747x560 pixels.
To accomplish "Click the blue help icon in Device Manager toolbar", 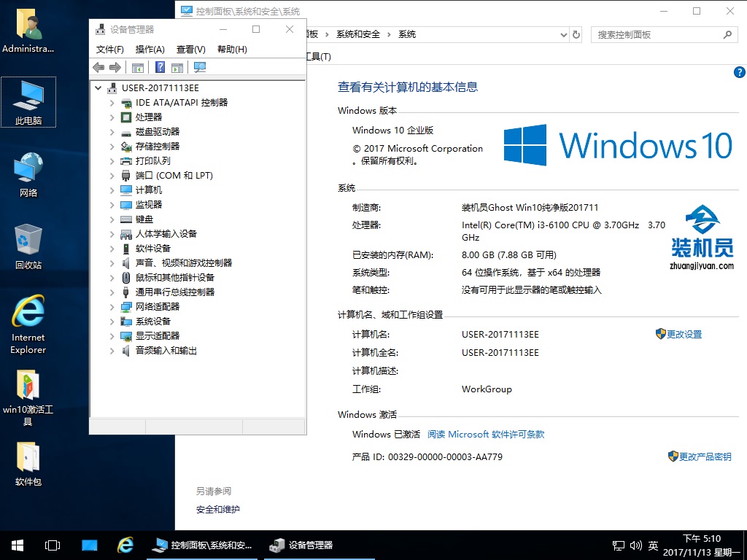I will pyautogui.click(x=160, y=67).
